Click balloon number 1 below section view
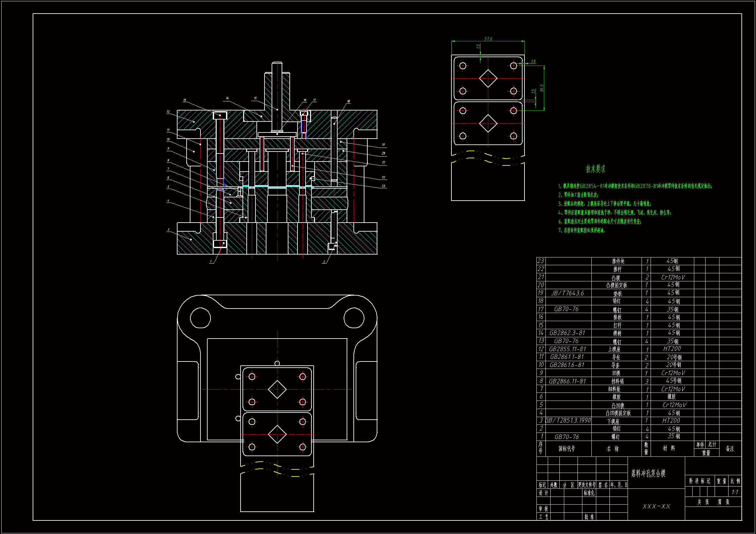 [x=211, y=262]
